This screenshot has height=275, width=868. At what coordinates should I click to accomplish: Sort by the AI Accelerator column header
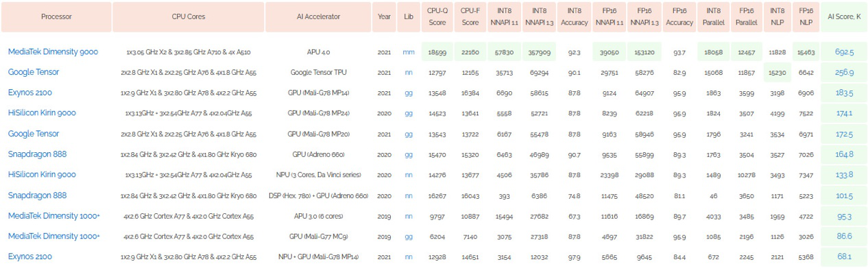[x=319, y=17]
